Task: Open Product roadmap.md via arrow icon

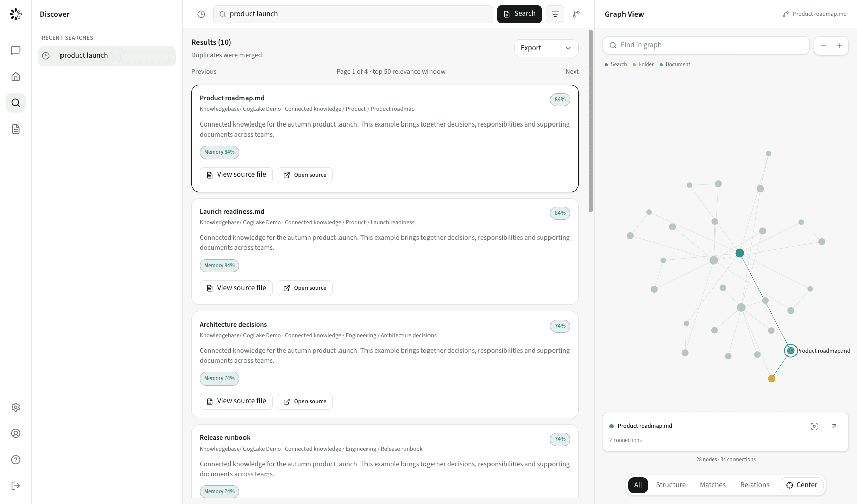Action: [x=834, y=426]
